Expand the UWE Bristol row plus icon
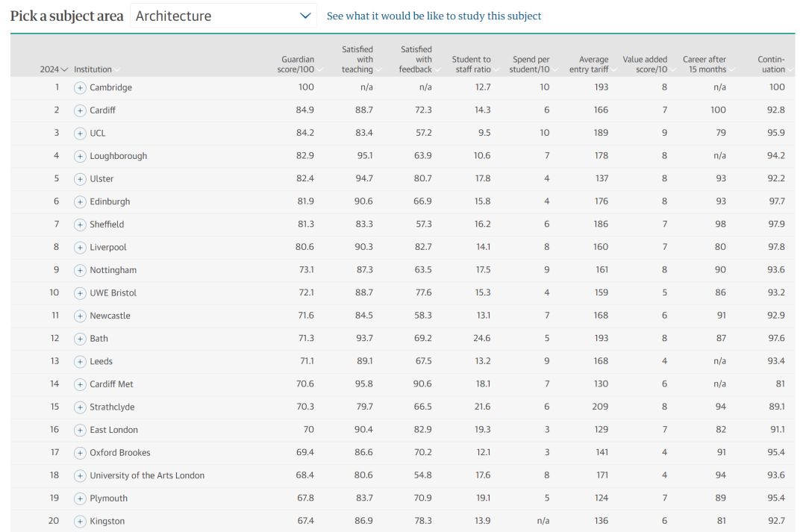 80,293
